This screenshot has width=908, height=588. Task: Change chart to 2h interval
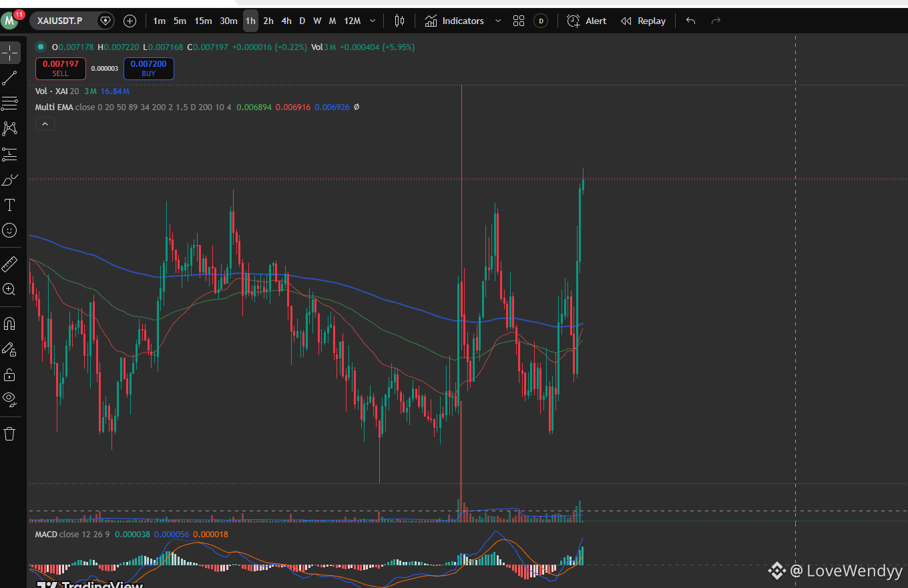point(268,21)
